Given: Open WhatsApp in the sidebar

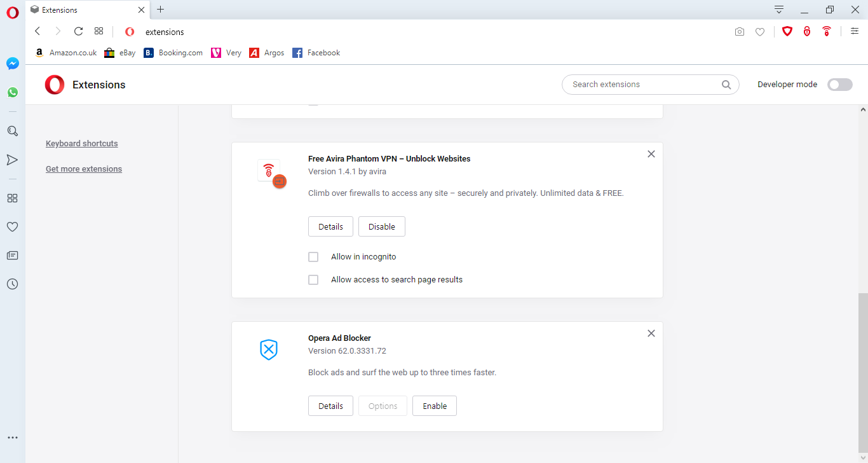Looking at the screenshot, I should pos(13,92).
